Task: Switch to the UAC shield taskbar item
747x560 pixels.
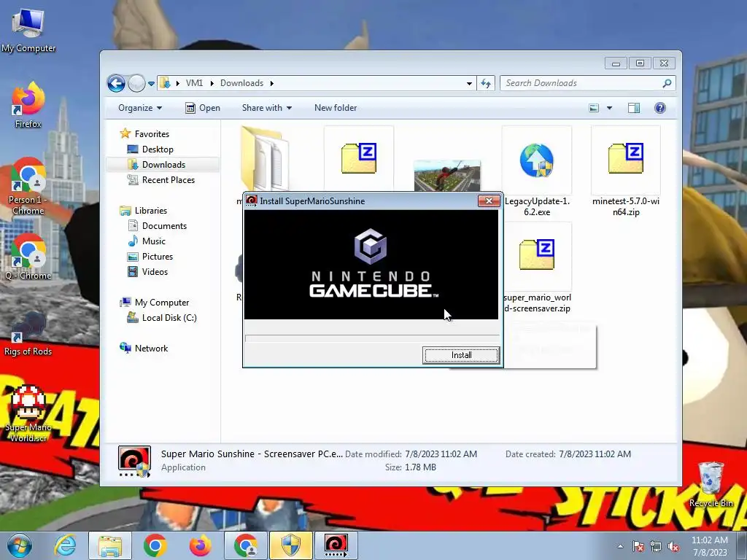Action: pos(290,545)
